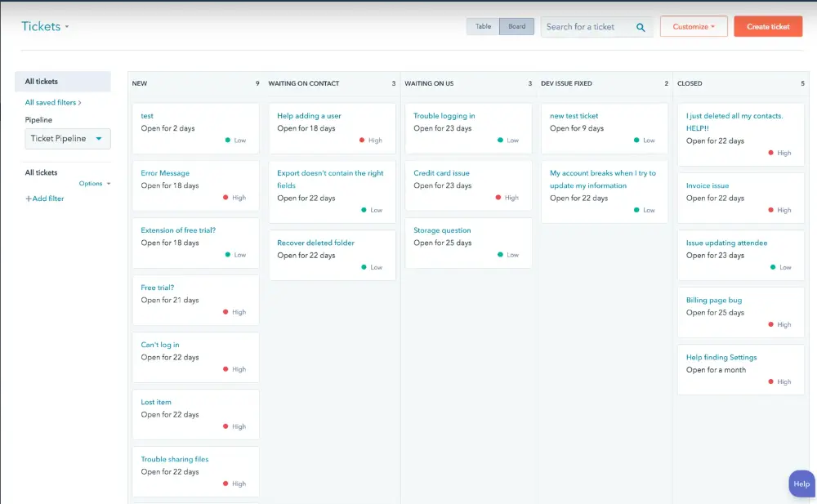Click the search magnifier icon
This screenshot has width=817, height=504.
(x=641, y=27)
